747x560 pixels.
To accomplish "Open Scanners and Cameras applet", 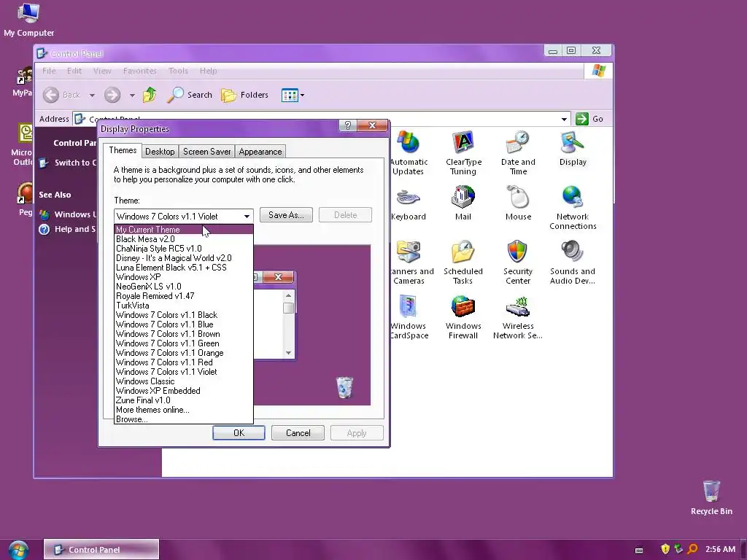I will [x=410, y=262].
